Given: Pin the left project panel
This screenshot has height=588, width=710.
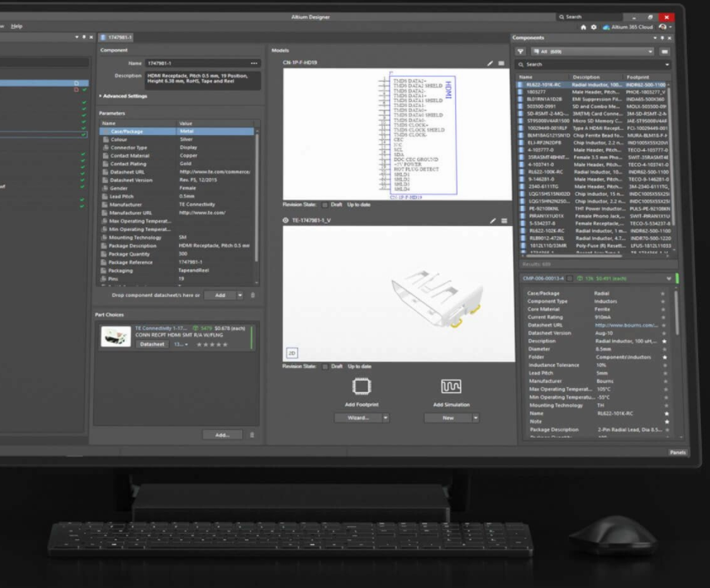Looking at the screenshot, I should (x=84, y=37).
